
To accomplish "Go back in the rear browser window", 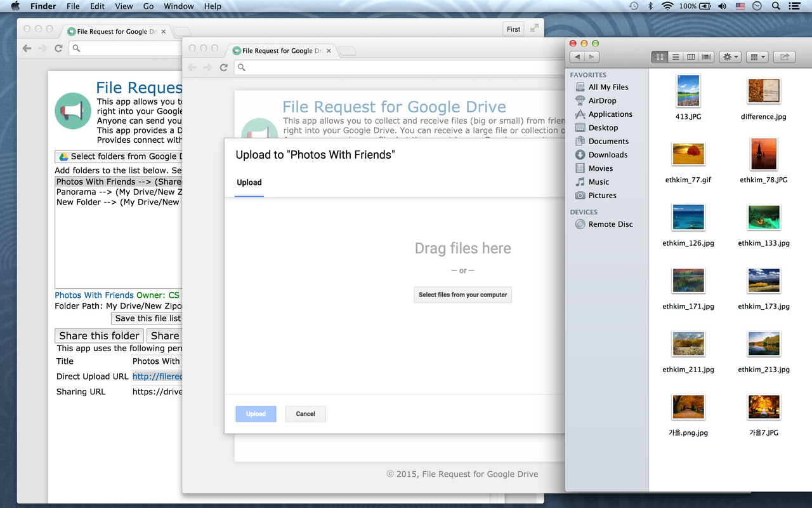I will pos(27,48).
